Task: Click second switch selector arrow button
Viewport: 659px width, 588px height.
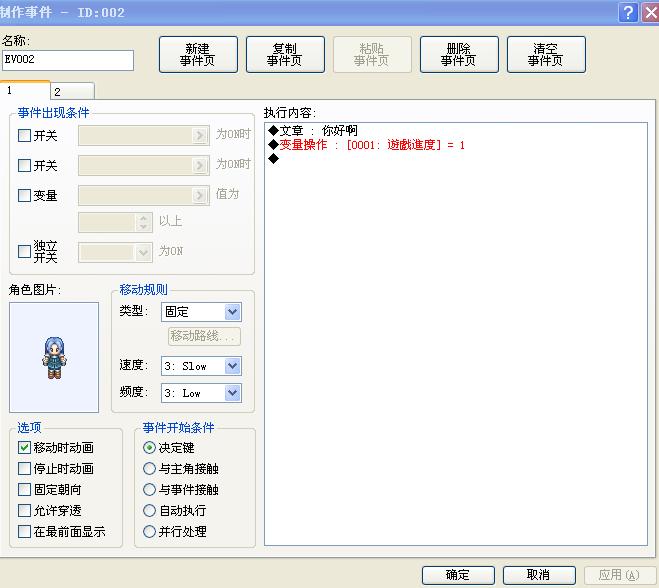Action: [200, 166]
